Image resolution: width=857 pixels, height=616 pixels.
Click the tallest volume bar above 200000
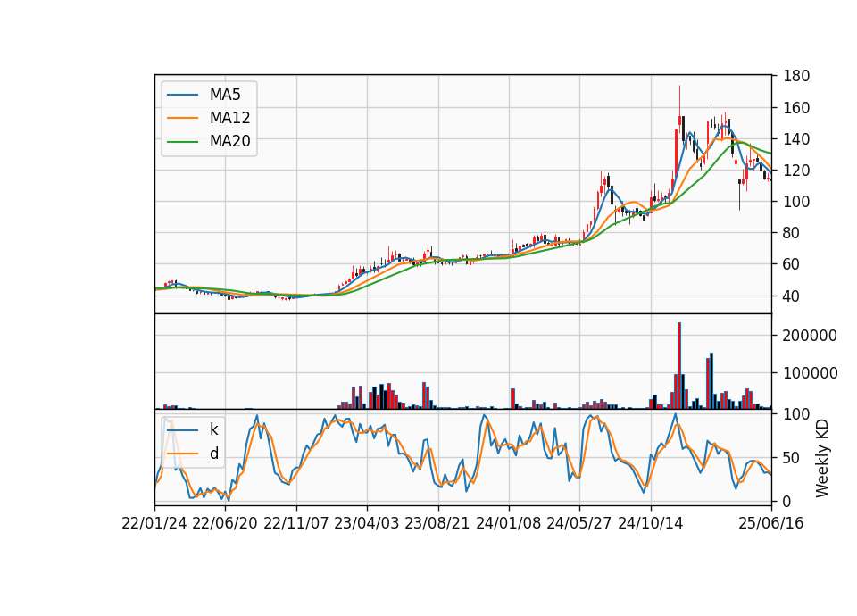tap(679, 366)
